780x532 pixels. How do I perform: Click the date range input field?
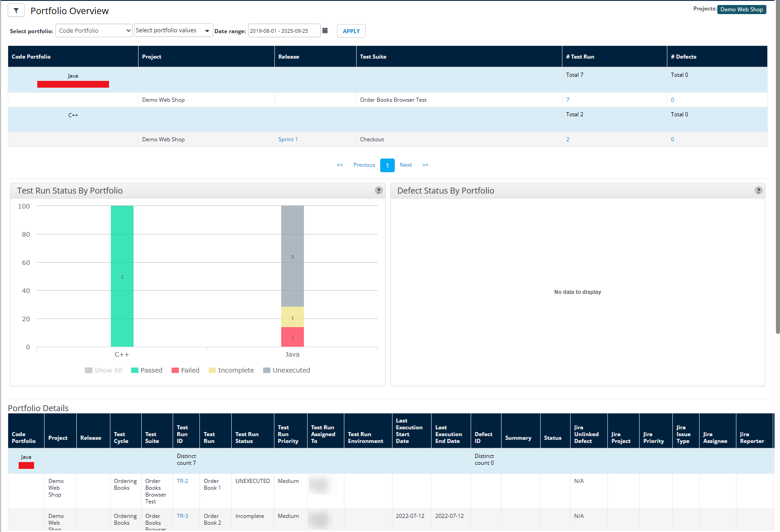pyautogui.click(x=283, y=31)
